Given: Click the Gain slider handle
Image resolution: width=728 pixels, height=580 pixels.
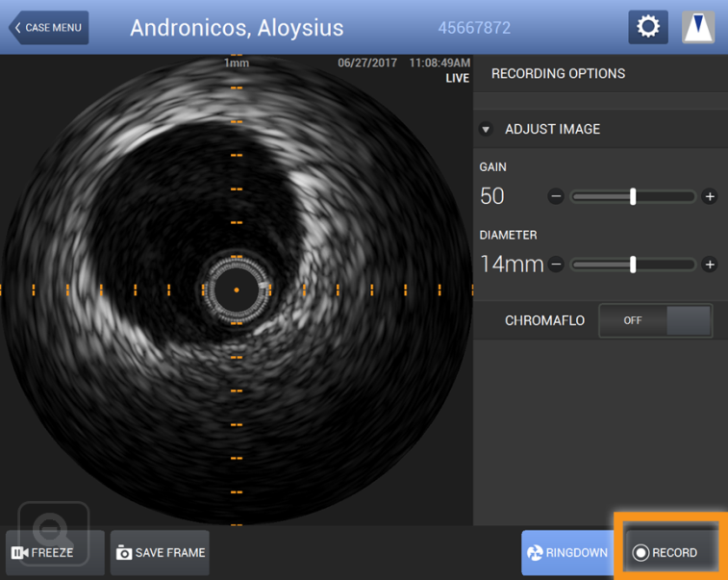Looking at the screenshot, I should tap(633, 196).
